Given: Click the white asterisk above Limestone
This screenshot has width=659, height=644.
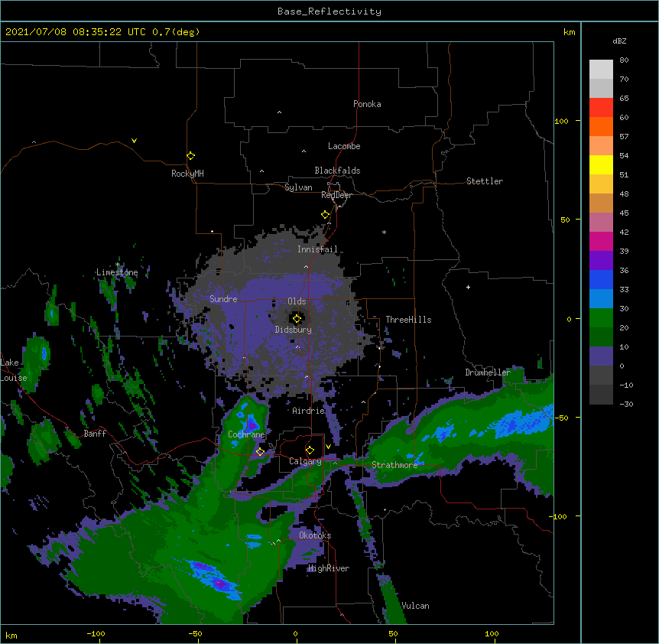Looking at the screenshot, I should click(x=118, y=265).
